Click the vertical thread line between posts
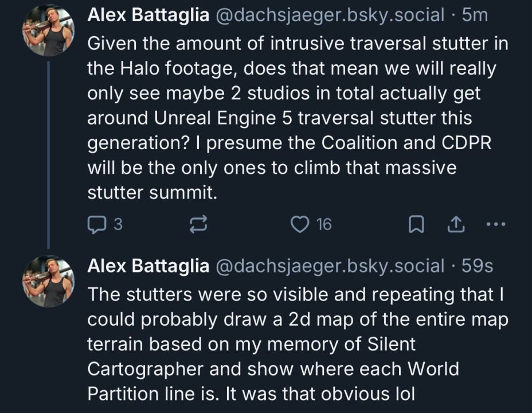The image size is (532, 413). 49,155
